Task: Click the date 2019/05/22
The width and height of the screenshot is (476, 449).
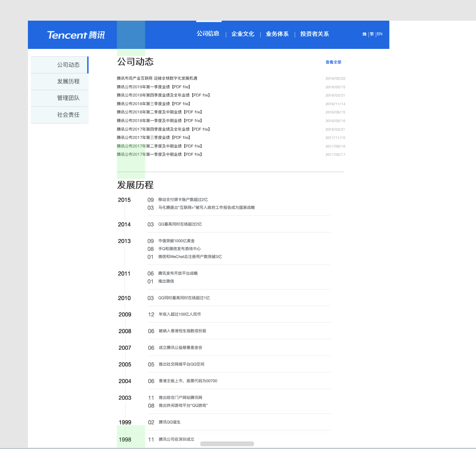Action: pyautogui.click(x=335, y=79)
